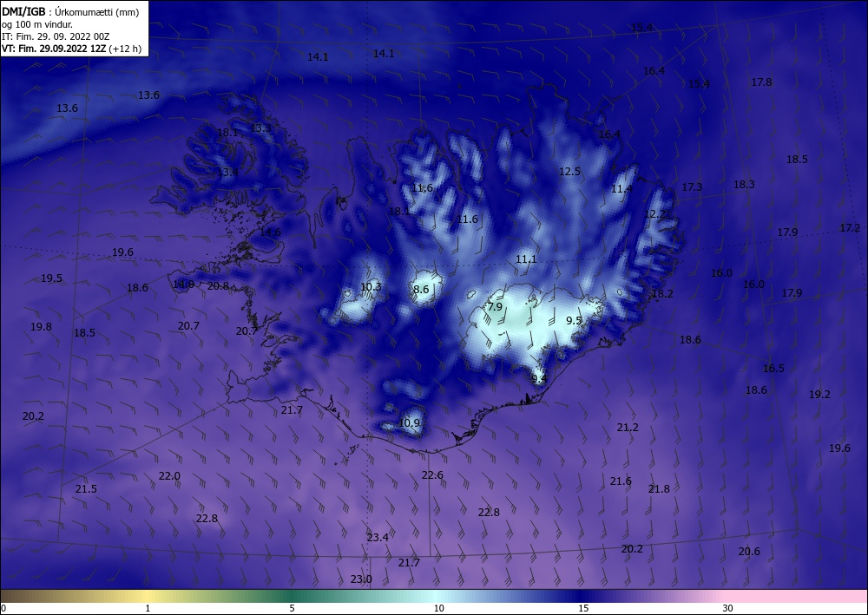868x615 pixels.
Task: Select the highest map value 23.4
Action: coord(378,537)
